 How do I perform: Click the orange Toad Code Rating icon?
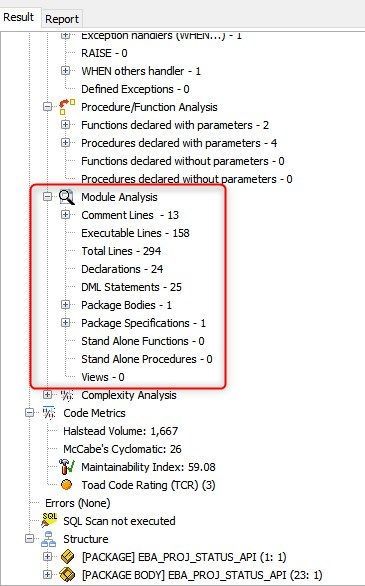[66, 485]
